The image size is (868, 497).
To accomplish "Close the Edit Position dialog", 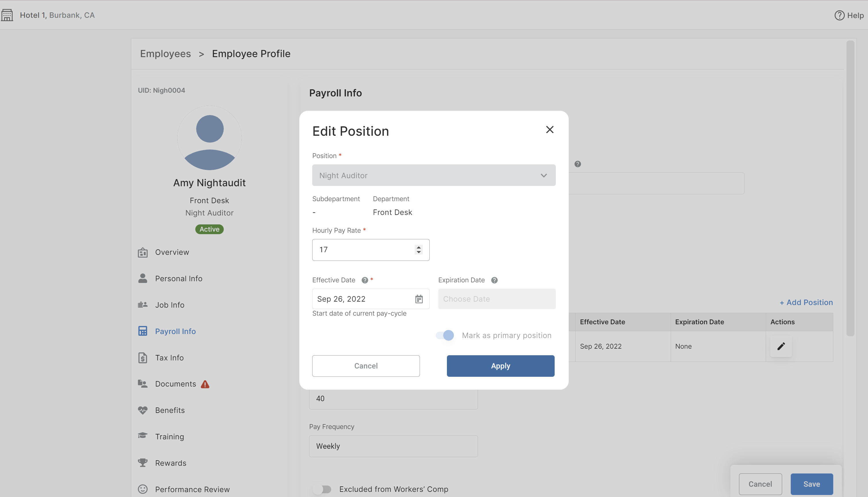I will [x=550, y=130].
